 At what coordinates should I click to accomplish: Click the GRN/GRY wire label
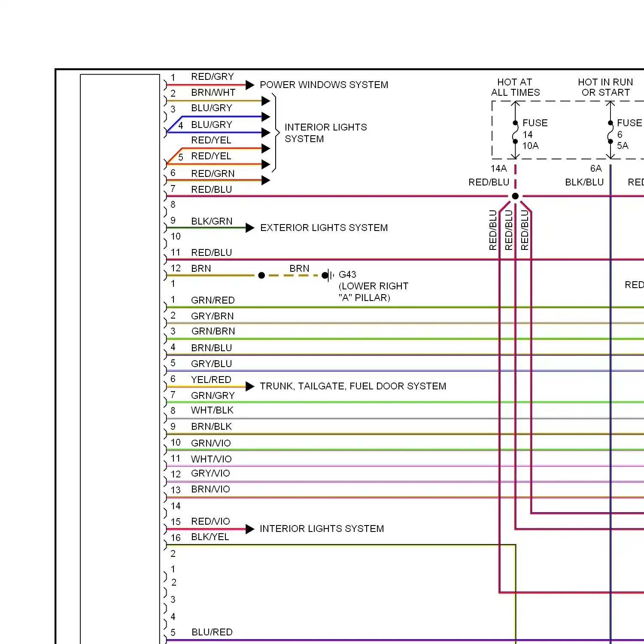[213, 395]
